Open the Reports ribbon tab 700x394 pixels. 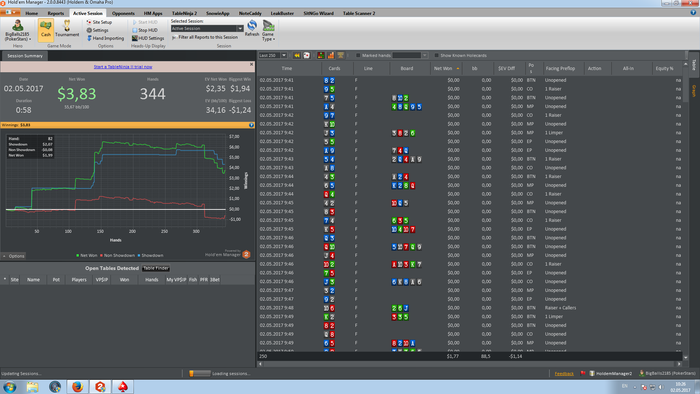(x=56, y=13)
